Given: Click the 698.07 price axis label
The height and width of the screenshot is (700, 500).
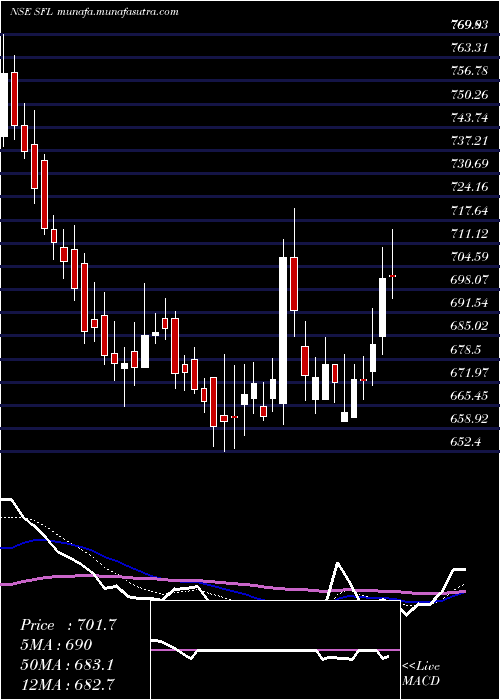Looking at the screenshot, I should (x=469, y=281).
